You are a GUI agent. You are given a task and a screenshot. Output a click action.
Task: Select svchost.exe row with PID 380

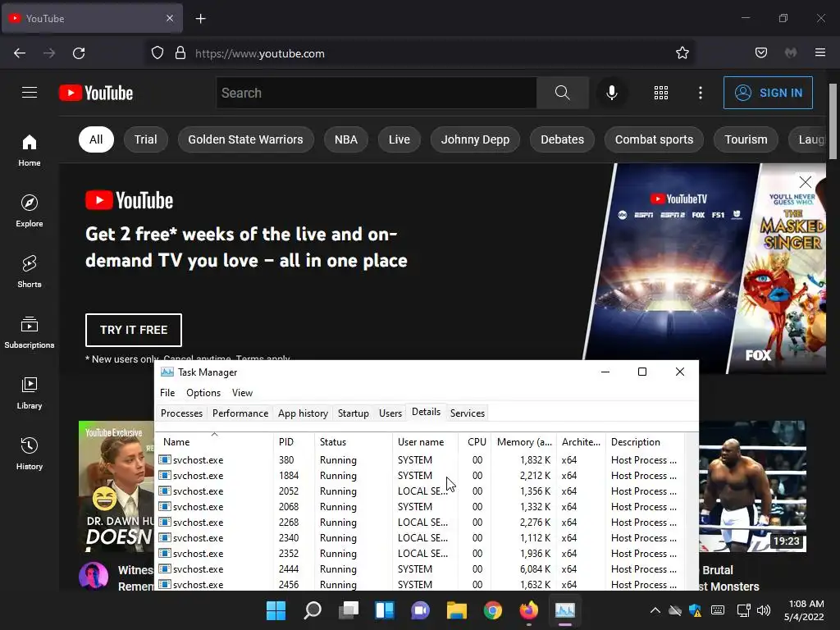[419, 460]
